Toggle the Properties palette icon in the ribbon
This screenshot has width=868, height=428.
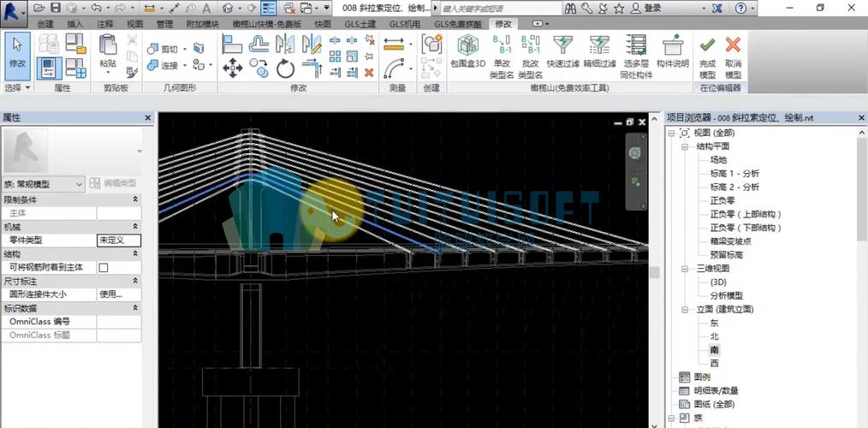tap(50, 68)
